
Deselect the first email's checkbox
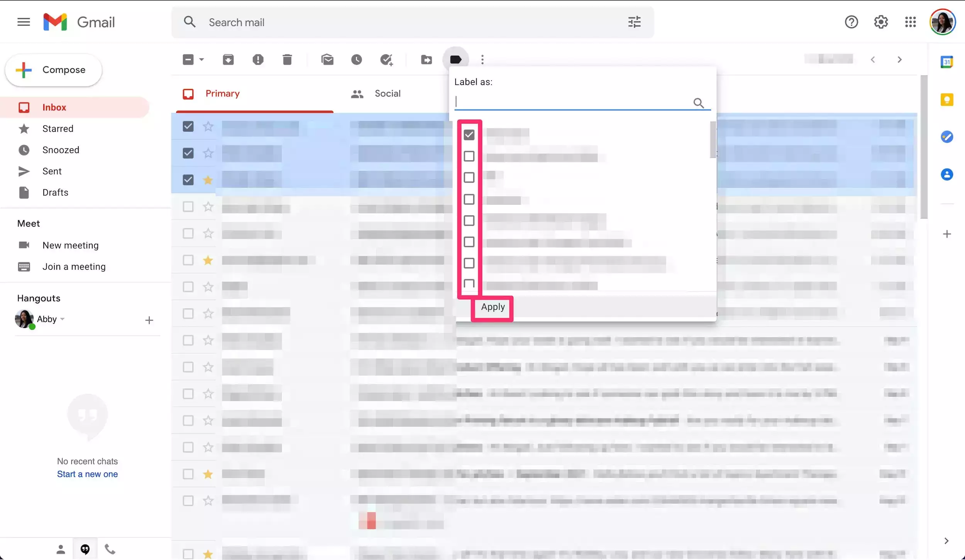[x=188, y=127]
